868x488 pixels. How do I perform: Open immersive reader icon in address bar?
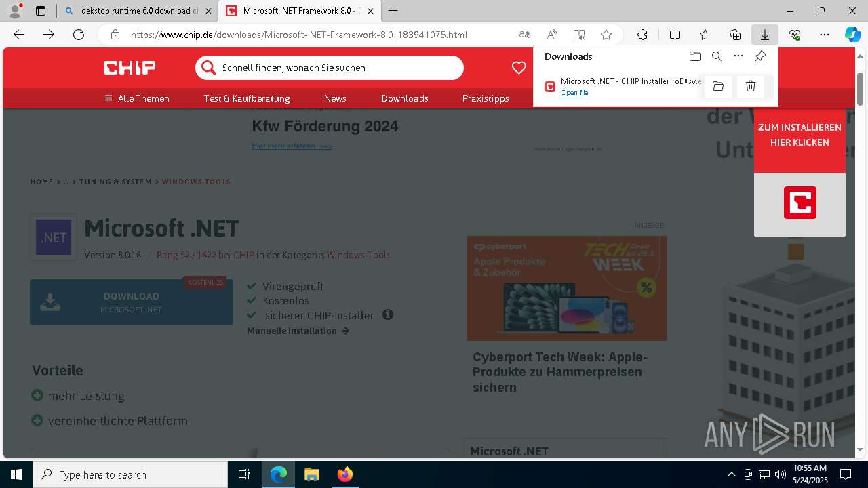579,35
